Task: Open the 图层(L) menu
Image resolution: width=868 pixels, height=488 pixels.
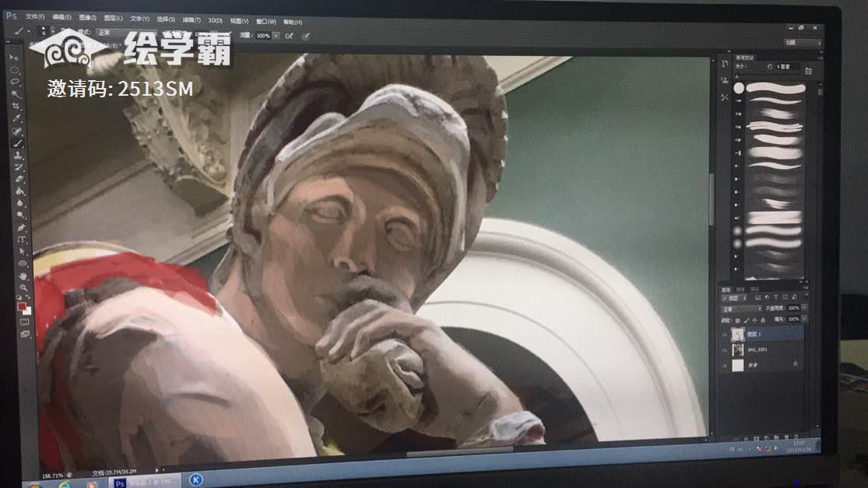Action: [x=113, y=18]
